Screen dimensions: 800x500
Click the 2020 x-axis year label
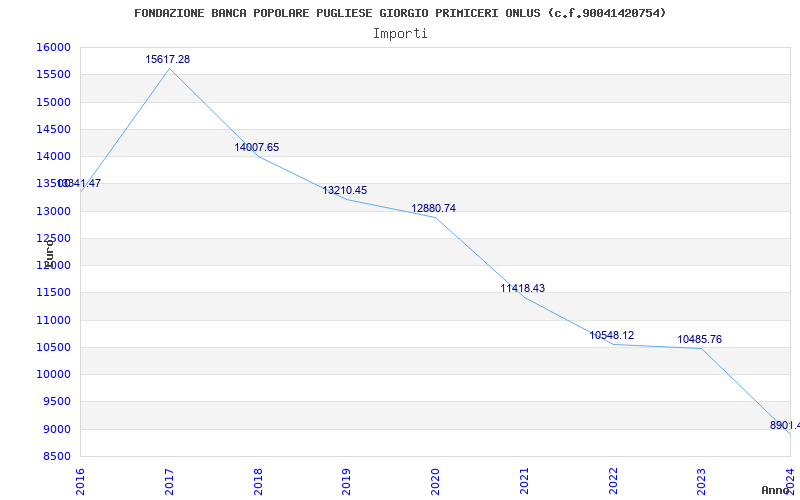[x=435, y=481]
